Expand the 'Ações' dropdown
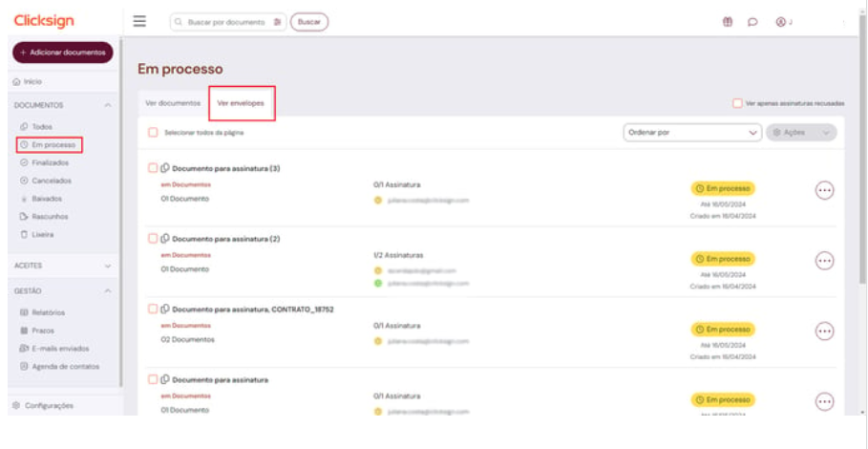Image resolution: width=868 pixels, height=449 pixels. click(x=800, y=133)
